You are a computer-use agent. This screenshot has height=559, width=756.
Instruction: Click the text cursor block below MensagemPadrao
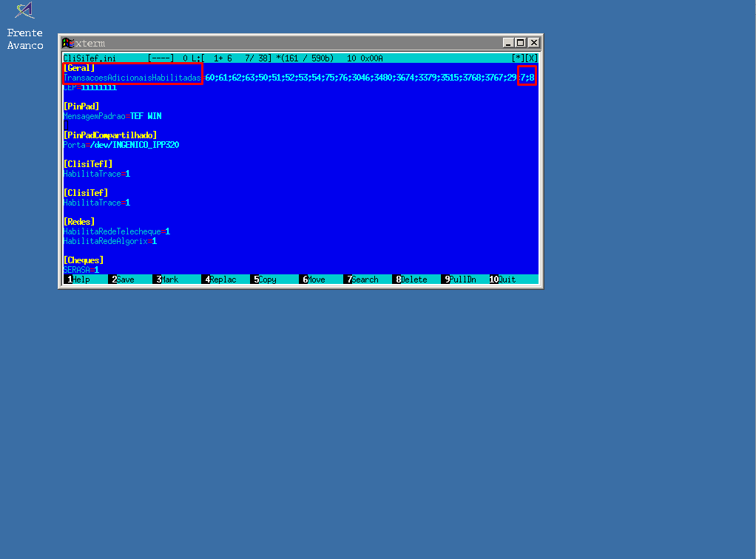coord(66,126)
